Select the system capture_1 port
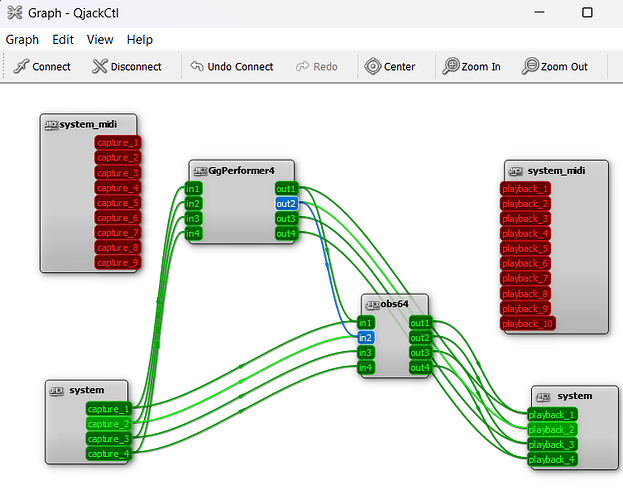This screenshot has width=623, height=500. click(x=109, y=409)
